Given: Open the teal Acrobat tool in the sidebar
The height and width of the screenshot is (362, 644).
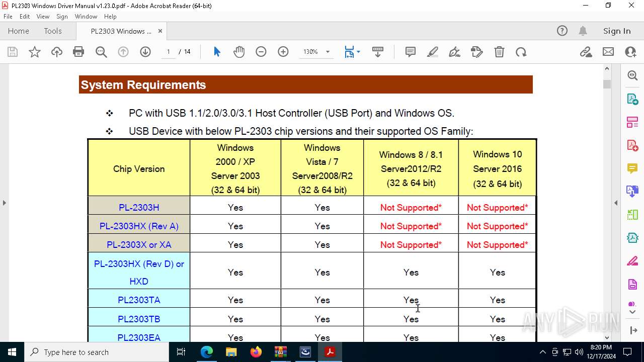Looking at the screenshot, I should pos(632,238).
